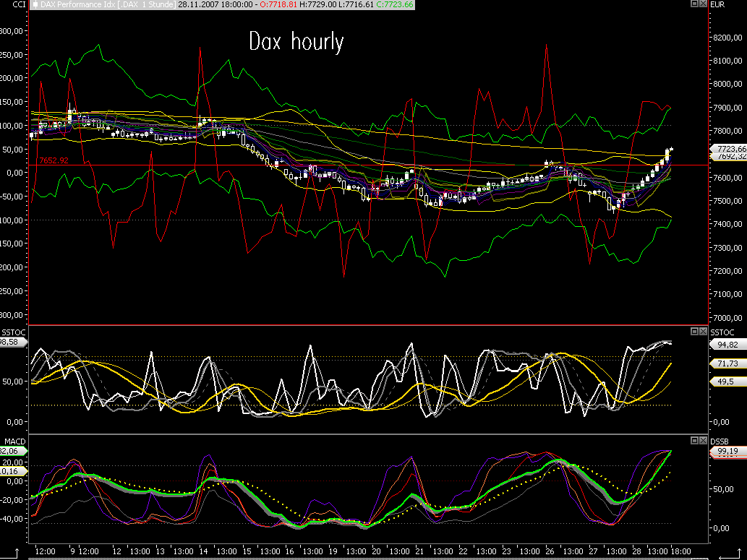Select the yellow 71,73 stochastic value tag
The image size is (747, 560).
pos(727,363)
